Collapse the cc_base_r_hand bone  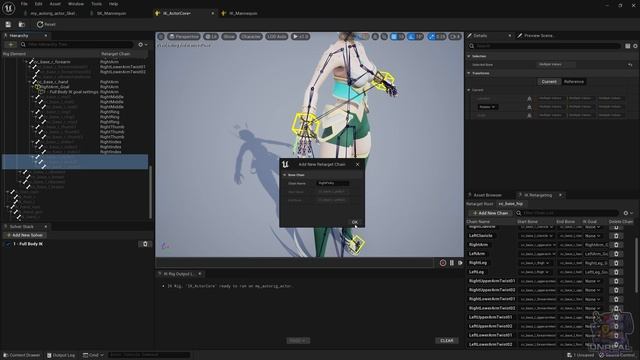point(30,82)
